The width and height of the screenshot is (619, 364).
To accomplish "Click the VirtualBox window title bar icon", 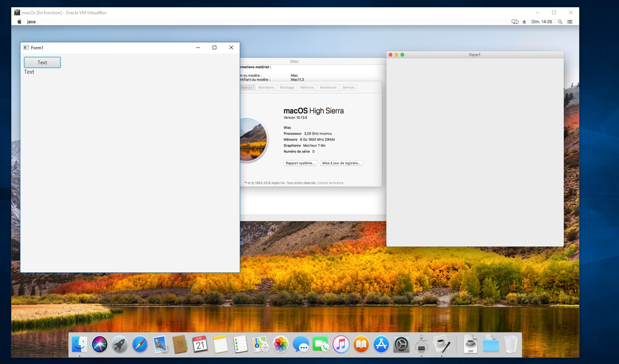I will tap(17, 12).
